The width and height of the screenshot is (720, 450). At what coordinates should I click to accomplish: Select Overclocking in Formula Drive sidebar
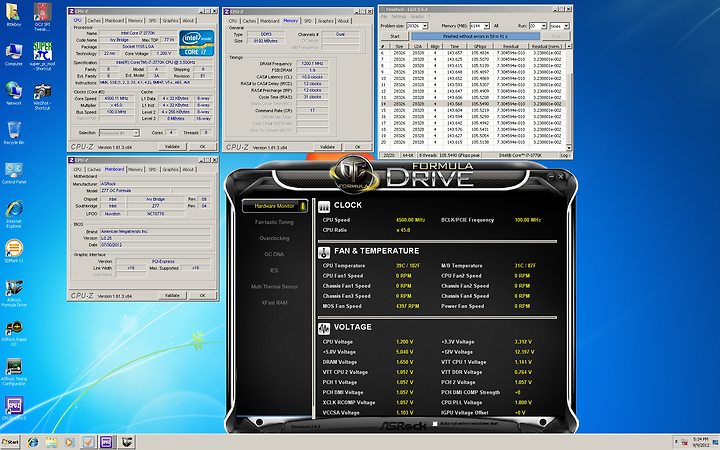pos(274,238)
